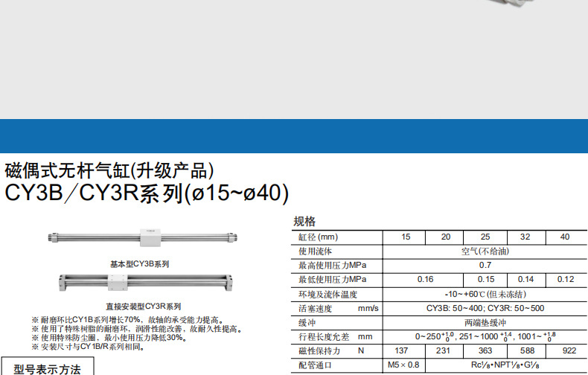Click the holding force value 588
Image resolution: width=588 pixels, height=375 pixels.
tap(527, 350)
